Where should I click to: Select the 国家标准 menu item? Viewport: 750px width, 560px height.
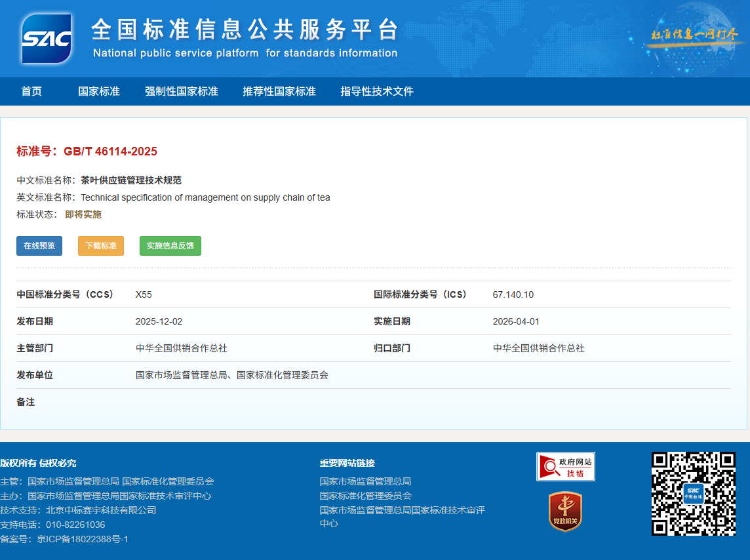[99, 92]
